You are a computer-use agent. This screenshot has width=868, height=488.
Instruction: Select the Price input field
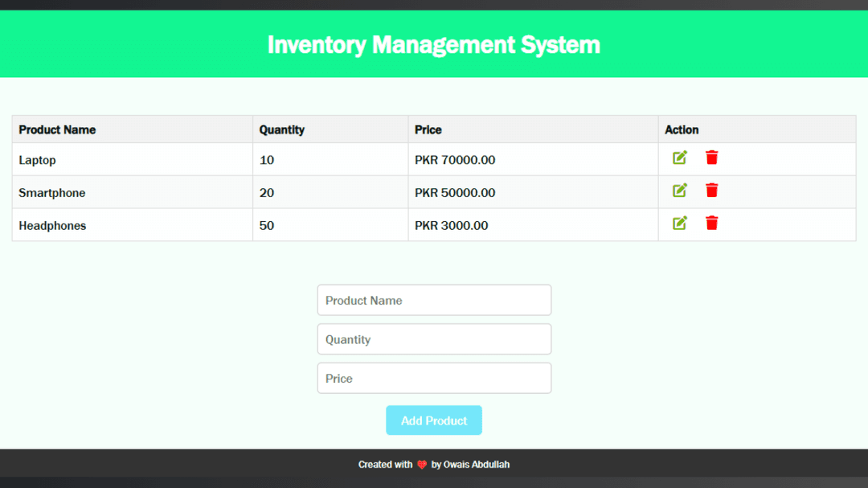(434, 378)
